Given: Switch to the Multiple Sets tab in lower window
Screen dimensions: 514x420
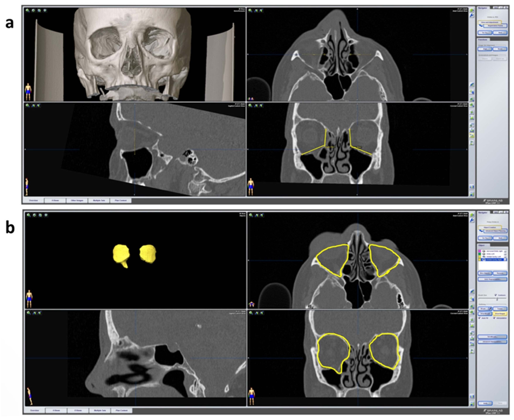Looking at the screenshot, I should coord(100,410).
